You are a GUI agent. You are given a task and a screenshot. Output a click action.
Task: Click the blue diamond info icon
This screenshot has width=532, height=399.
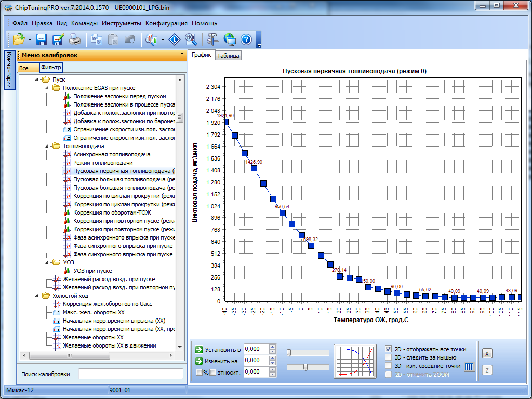click(x=175, y=39)
